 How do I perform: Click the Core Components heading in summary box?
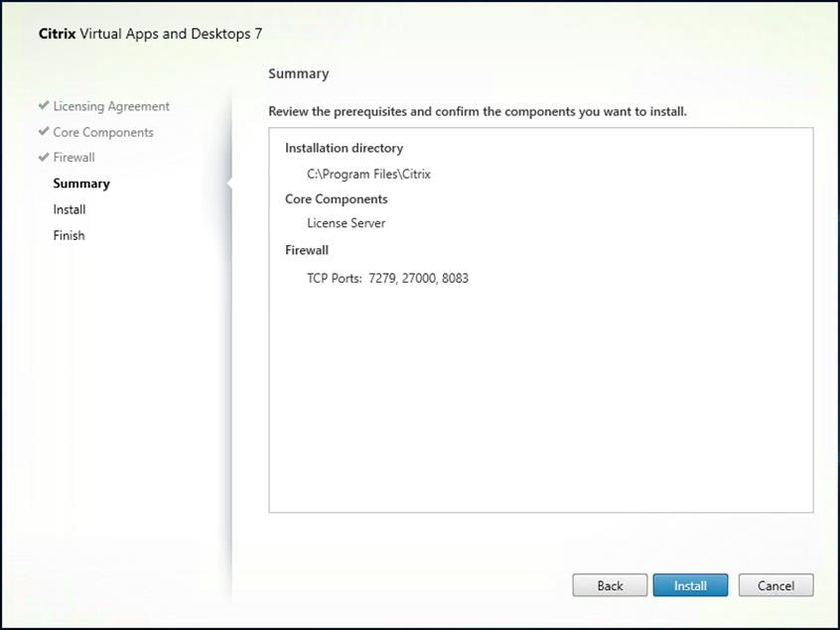point(336,199)
